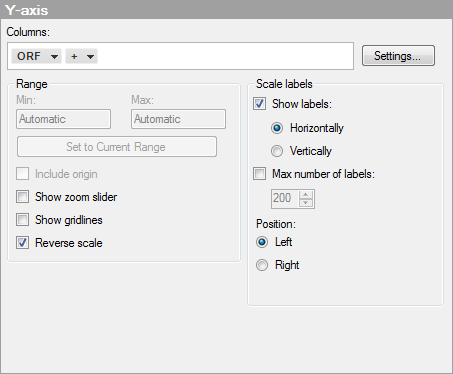Image resolution: width=453 pixels, height=374 pixels.
Task: Click the Settings... button
Action: click(398, 56)
